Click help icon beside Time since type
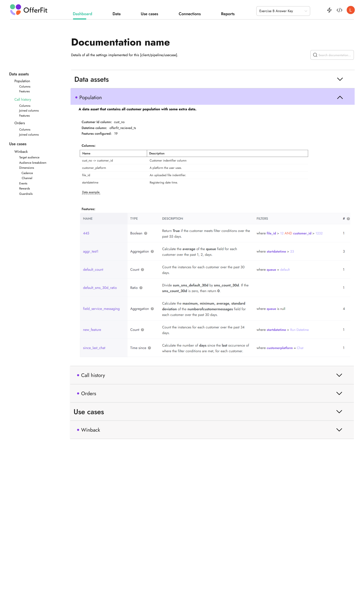 (149, 348)
